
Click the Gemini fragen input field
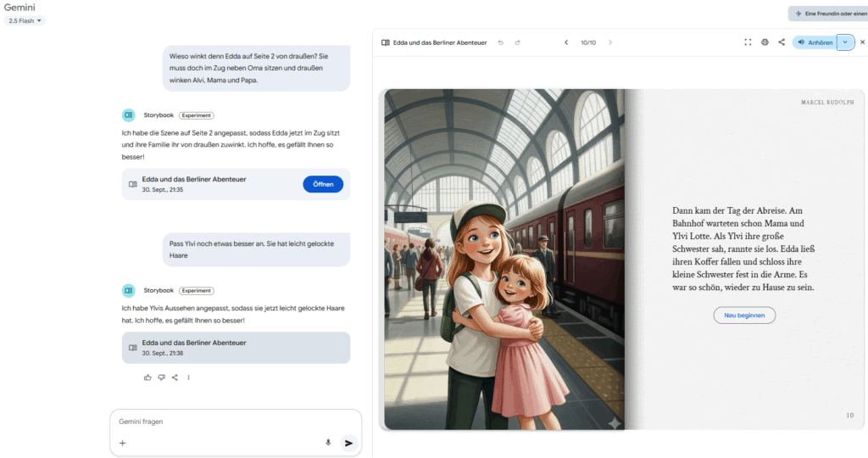pos(220,422)
